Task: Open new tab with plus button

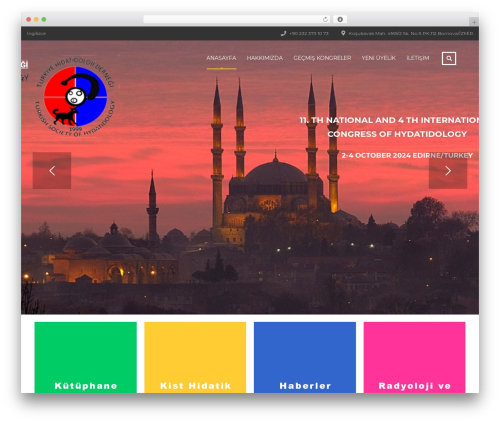Action: tap(474, 22)
